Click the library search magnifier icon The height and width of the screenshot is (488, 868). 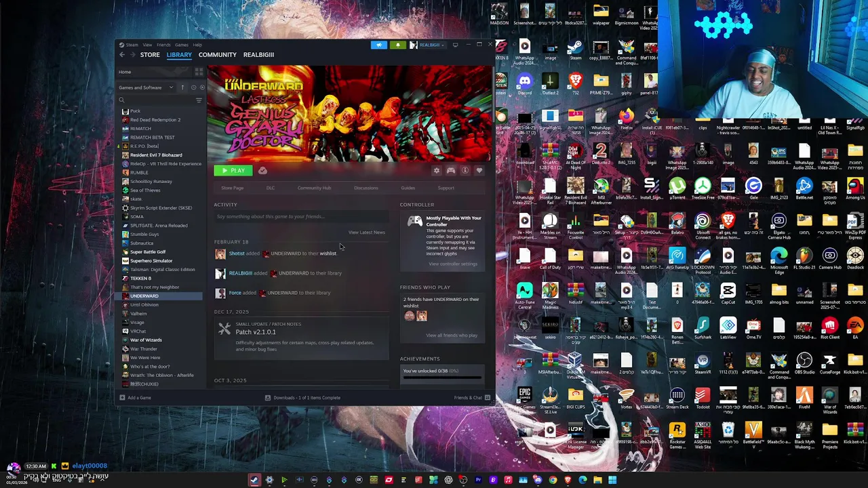pyautogui.click(x=122, y=100)
